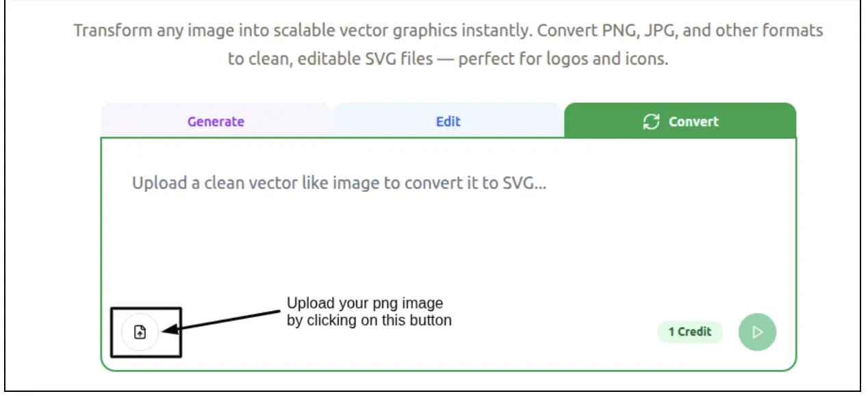Click the 1 Credit badge
868x396 pixels.
[689, 332]
